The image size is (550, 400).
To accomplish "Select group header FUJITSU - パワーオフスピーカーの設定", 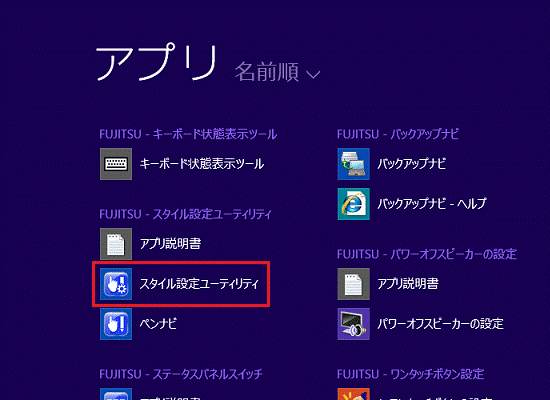I will pos(427,254).
